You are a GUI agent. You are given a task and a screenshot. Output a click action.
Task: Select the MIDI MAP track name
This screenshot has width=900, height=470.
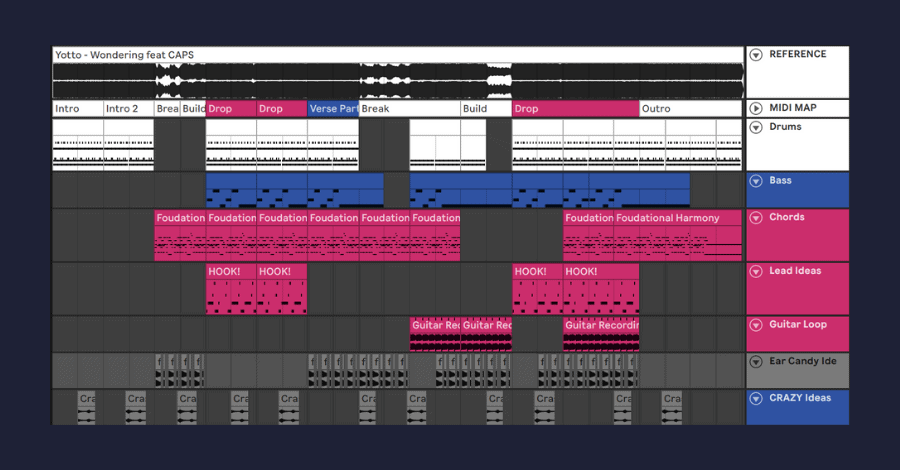pyautogui.click(x=793, y=108)
